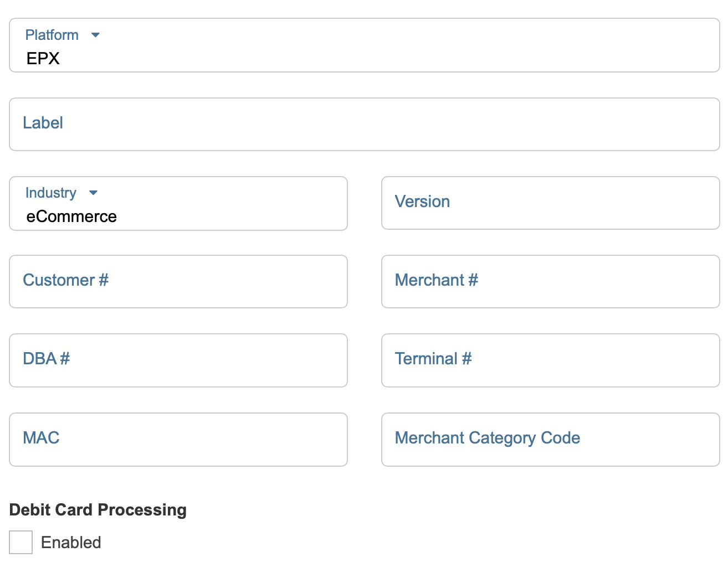Click the Debit Card Processing heading
Image resolution: width=728 pixels, height=578 pixels.
98,510
